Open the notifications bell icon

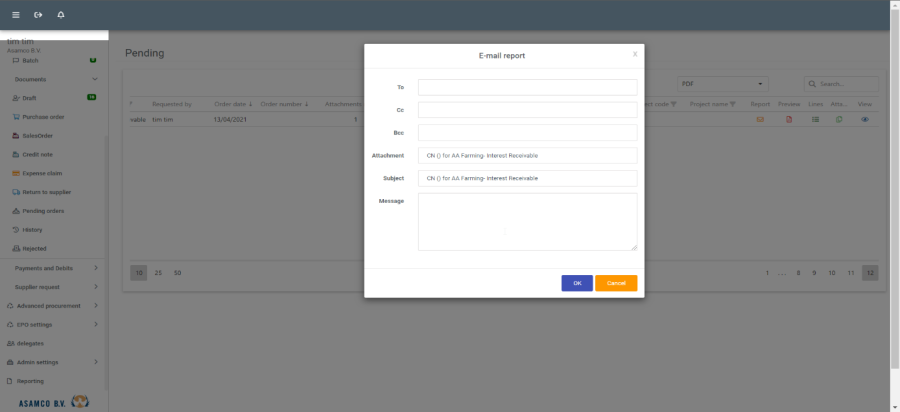click(x=61, y=15)
